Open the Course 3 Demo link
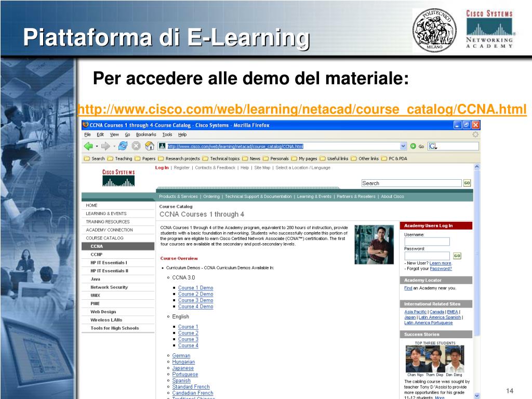 tap(196, 300)
